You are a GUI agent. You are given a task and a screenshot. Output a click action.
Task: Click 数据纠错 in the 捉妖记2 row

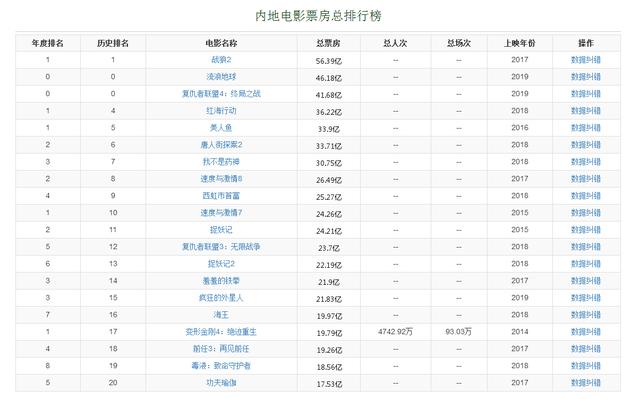point(586,264)
